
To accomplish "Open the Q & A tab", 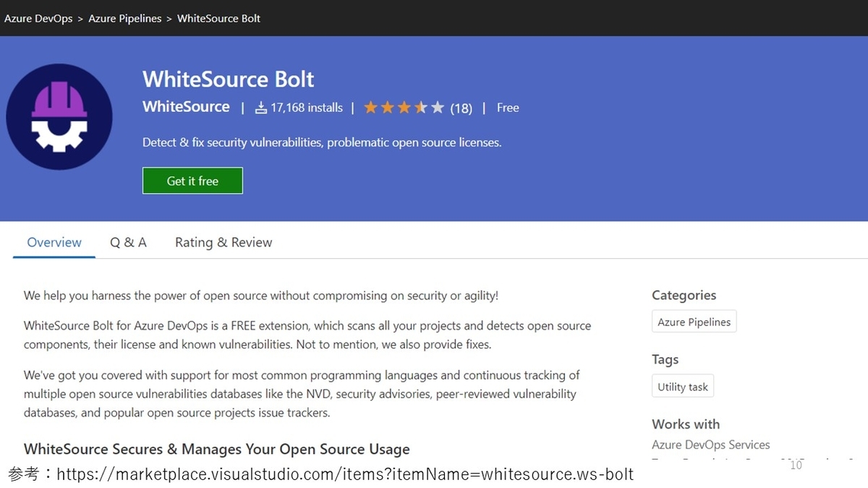I will tap(128, 242).
